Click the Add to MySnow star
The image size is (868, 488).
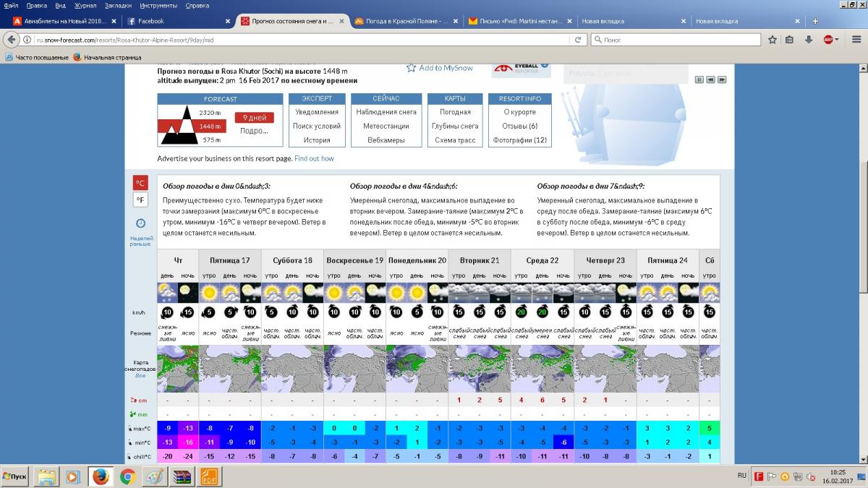[411, 68]
